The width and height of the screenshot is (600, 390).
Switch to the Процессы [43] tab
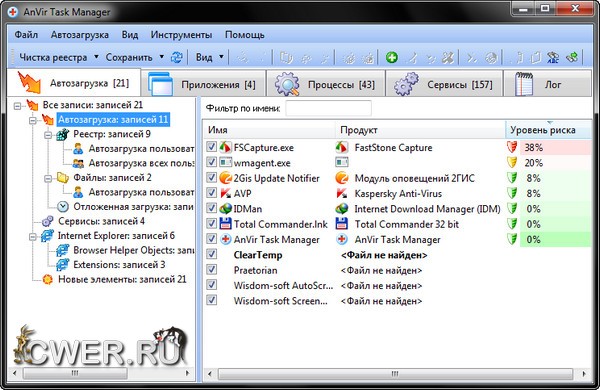tap(326, 84)
